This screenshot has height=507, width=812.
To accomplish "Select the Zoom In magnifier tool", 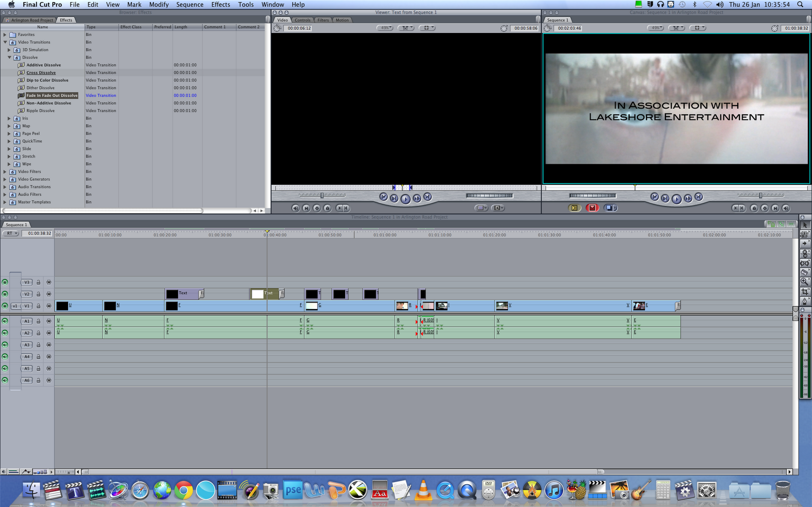I will (x=805, y=282).
